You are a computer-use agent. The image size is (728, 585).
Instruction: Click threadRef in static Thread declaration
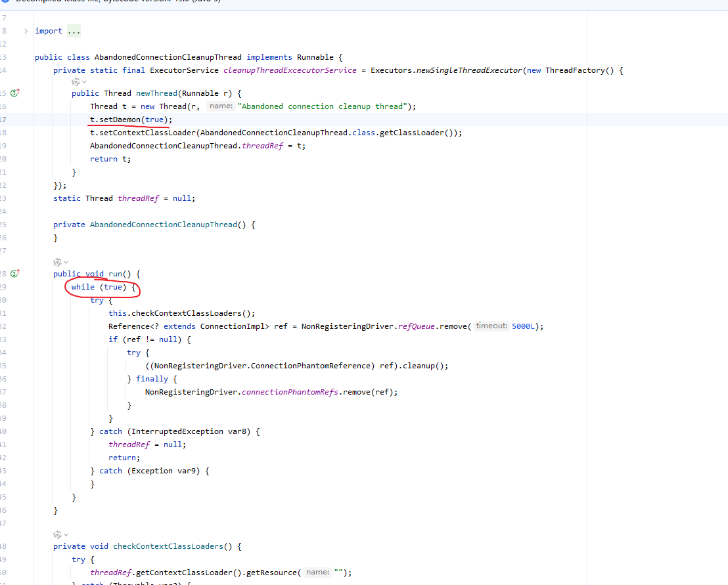139,198
